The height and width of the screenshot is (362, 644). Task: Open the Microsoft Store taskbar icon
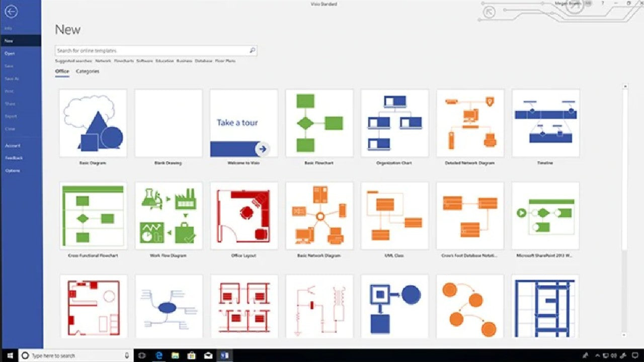coord(192,355)
